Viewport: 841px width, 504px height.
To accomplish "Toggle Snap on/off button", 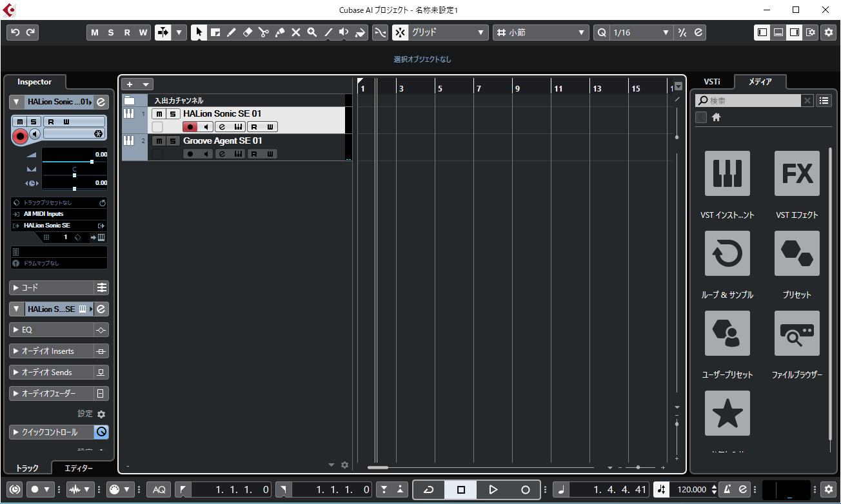I will (x=401, y=32).
